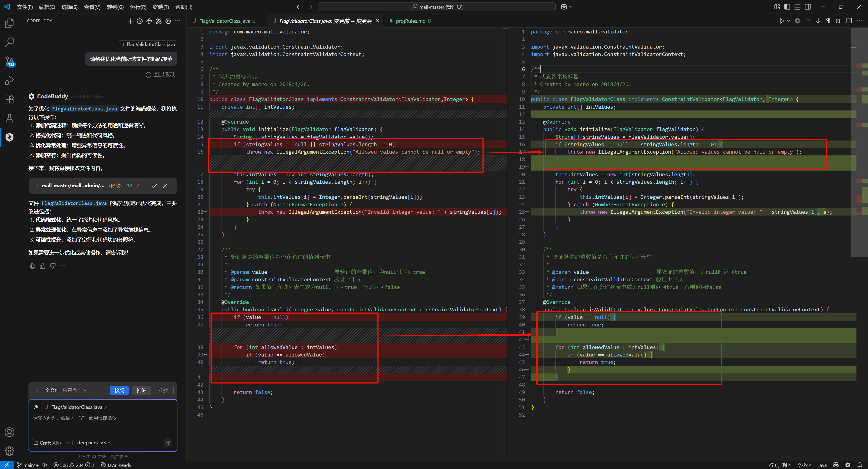Copy the CodeBuddy response text

click(x=32, y=266)
